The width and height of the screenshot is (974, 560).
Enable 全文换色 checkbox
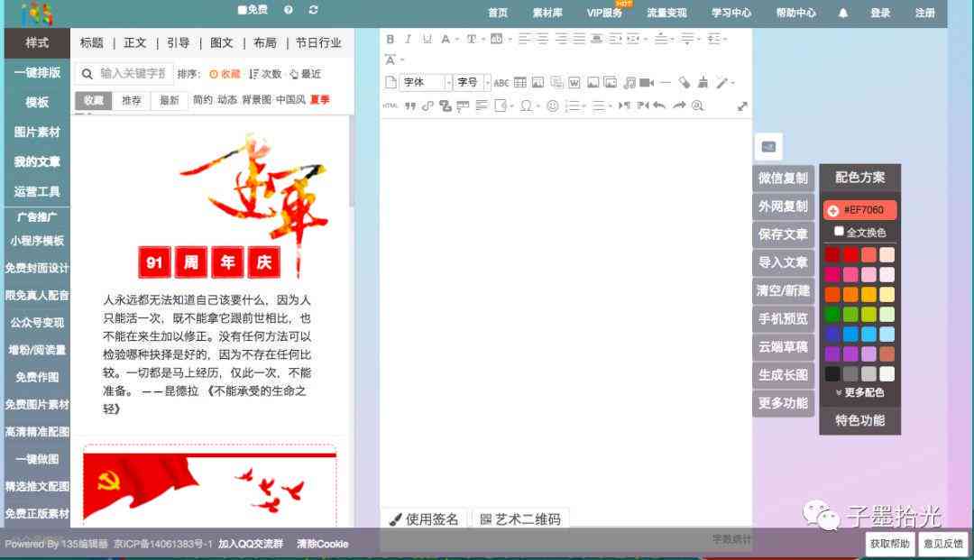pos(839,232)
